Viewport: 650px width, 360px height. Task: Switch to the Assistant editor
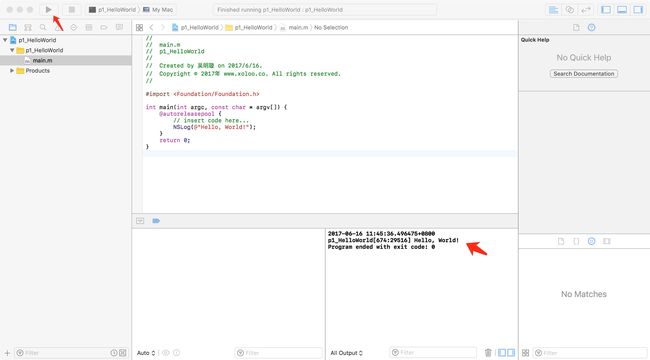click(x=570, y=10)
